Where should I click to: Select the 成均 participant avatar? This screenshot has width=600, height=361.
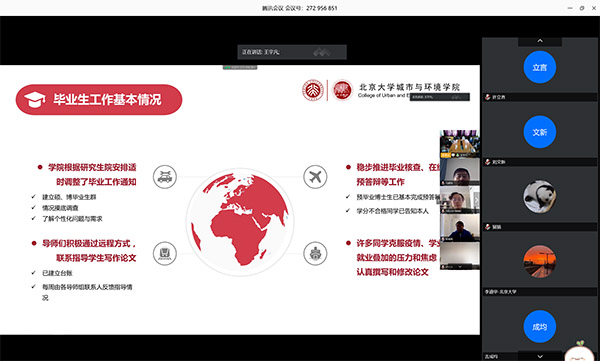point(540,327)
